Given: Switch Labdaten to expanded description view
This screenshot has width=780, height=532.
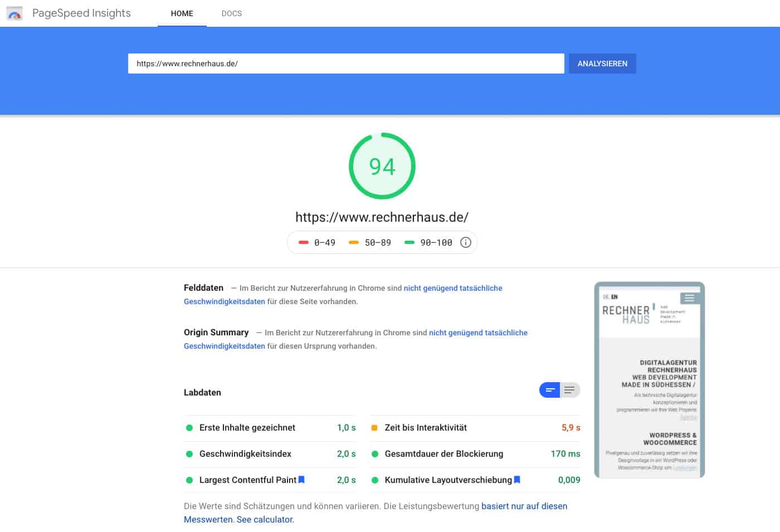Looking at the screenshot, I should click(569, 390).
